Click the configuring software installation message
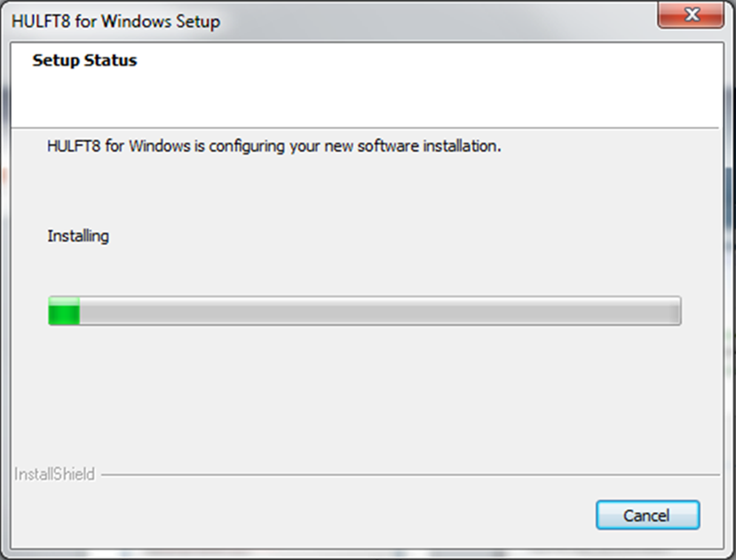 point(274,146)
